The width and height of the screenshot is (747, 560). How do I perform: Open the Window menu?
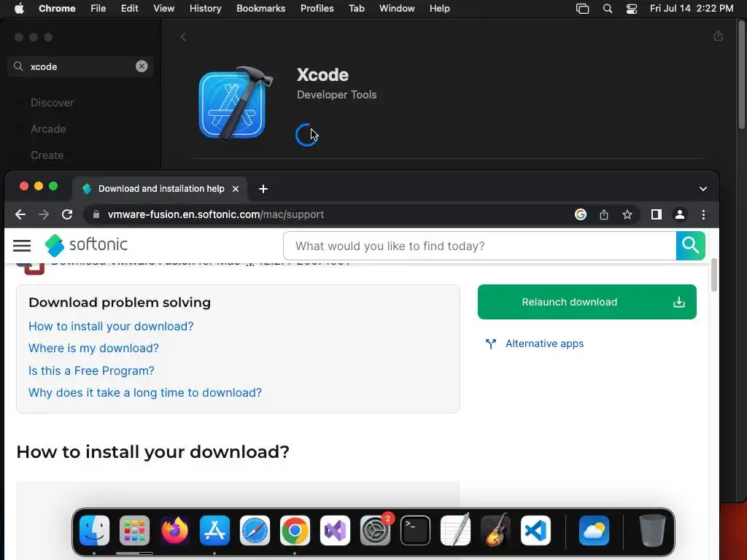point(397,9)
